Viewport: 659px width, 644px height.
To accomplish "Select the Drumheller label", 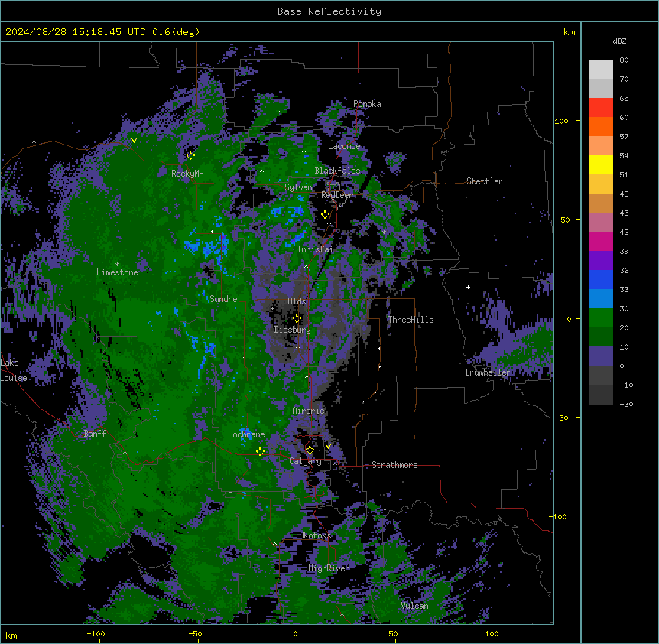I will point(488,372).
